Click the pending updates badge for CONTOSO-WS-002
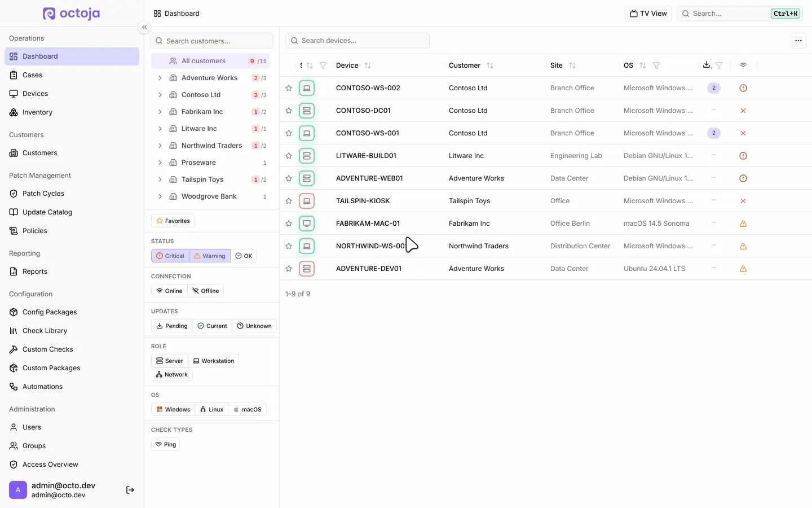The width and height of the screenshot is (812, 508). tap(714, 88)
